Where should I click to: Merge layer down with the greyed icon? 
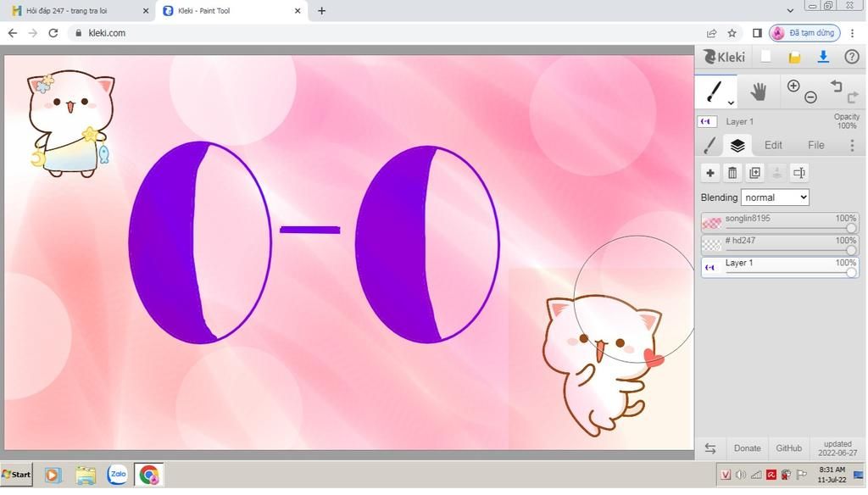tap(776, 173)
